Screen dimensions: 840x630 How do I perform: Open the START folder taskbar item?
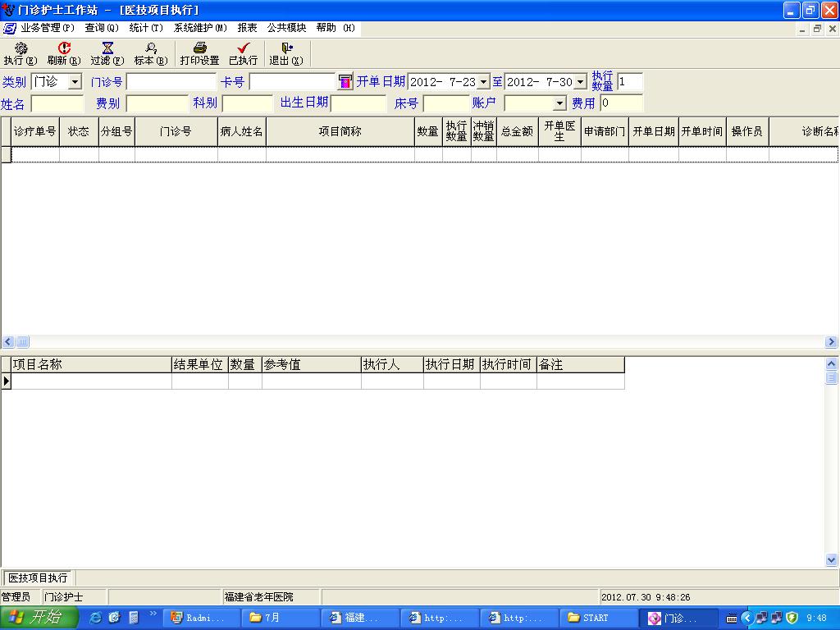597,618
